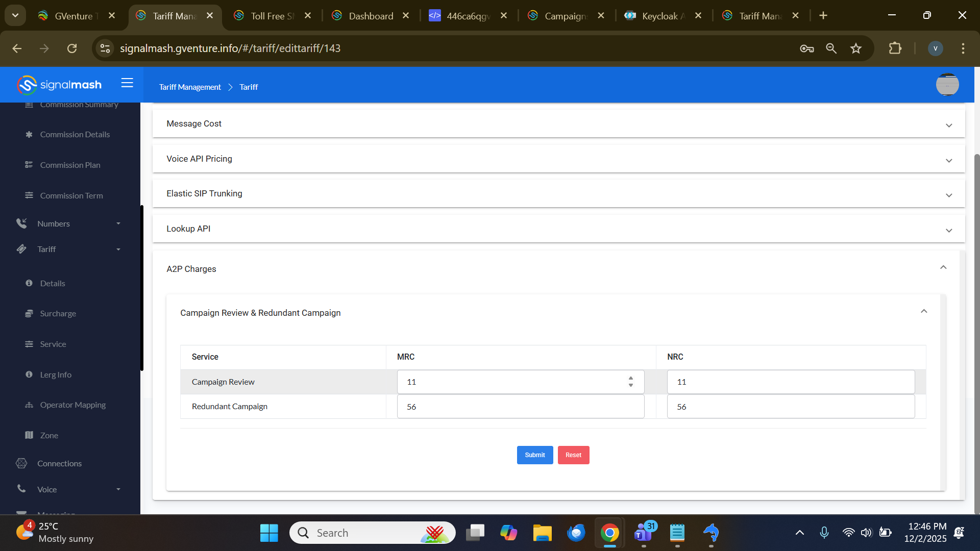
Task: Click the Connections network icon in sidebar
Action: tap(21, 463)
